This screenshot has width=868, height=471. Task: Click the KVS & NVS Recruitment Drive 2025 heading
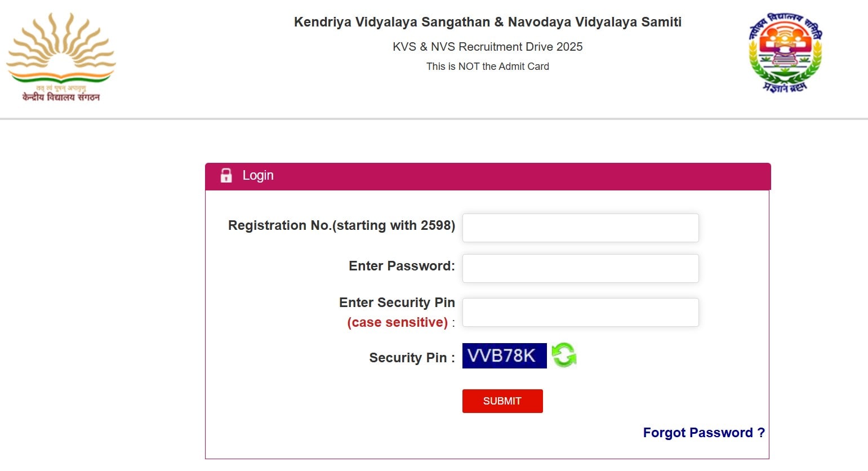(x=487, y=47)
